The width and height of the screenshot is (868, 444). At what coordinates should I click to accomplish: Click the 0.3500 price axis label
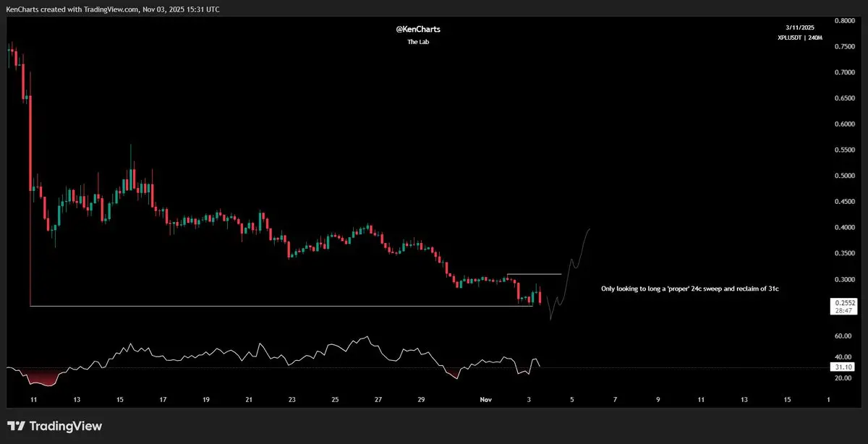click(845, 254)
